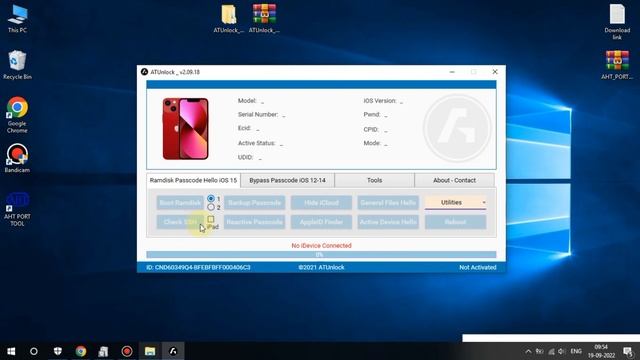Click the red iPhone device image
The width and height of the screenshot is (640, 360).
point(185,129)
